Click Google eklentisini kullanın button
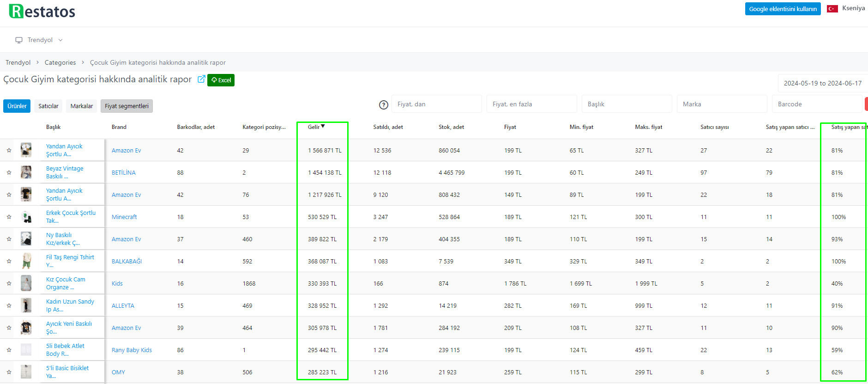The image size is (868, 384). coord(783,9)
